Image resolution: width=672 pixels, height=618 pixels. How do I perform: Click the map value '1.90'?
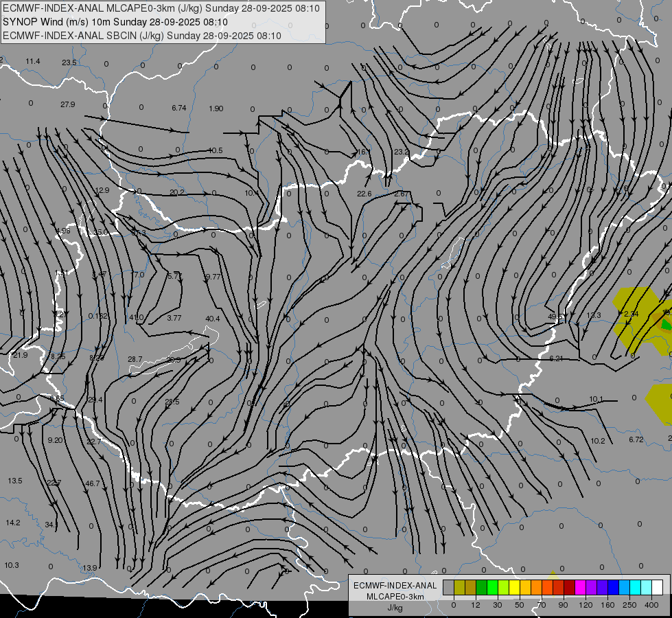tap(216, 108)
